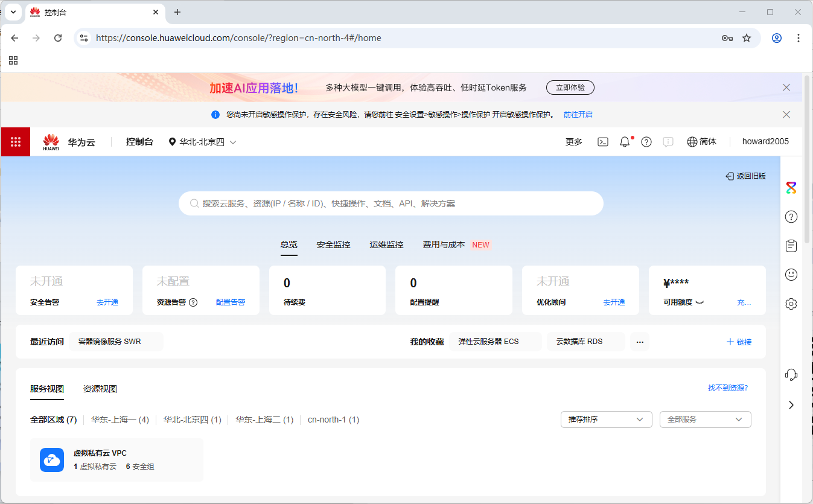The height and width of the screenshot is (504, 813).
Task: Click the feedback message icon in header
Action: pyautogui.click(x=668, y=142)
